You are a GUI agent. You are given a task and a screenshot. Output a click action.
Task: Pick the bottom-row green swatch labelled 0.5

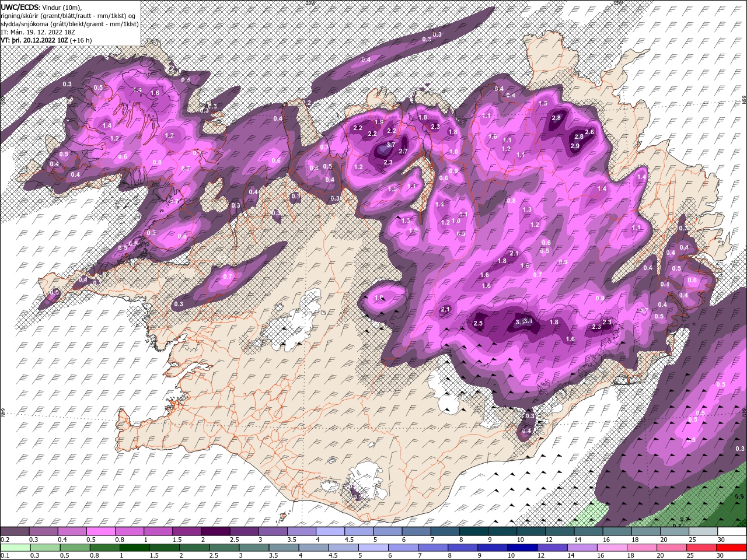pos(75,548)
